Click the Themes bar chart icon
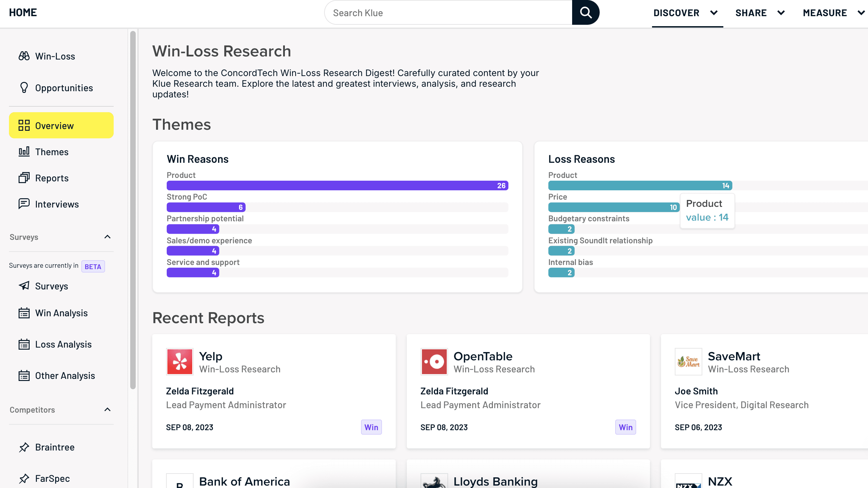 [24, 152]
